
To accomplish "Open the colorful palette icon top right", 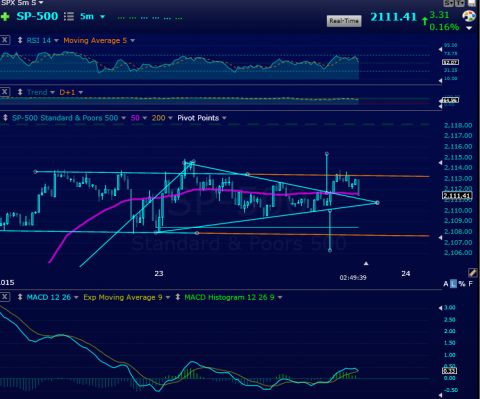I will click(469, 16).
